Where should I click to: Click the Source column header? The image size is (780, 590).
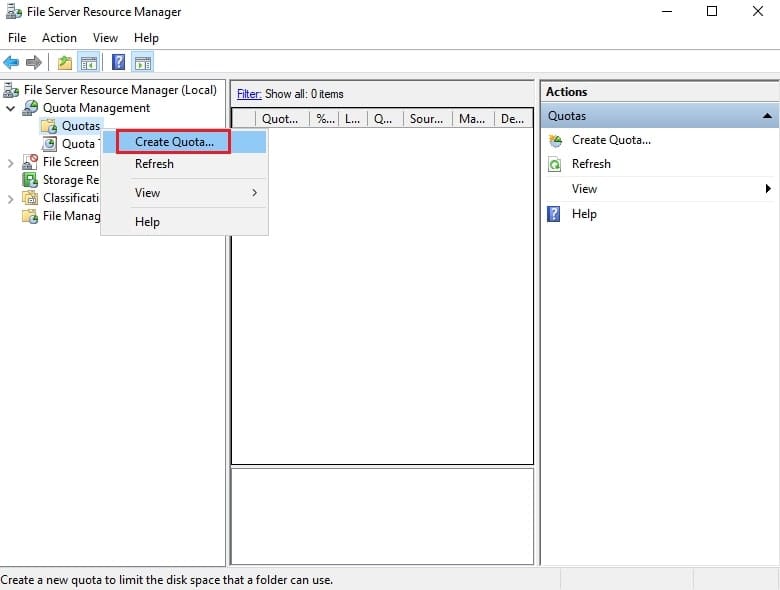tap(427, 119)
